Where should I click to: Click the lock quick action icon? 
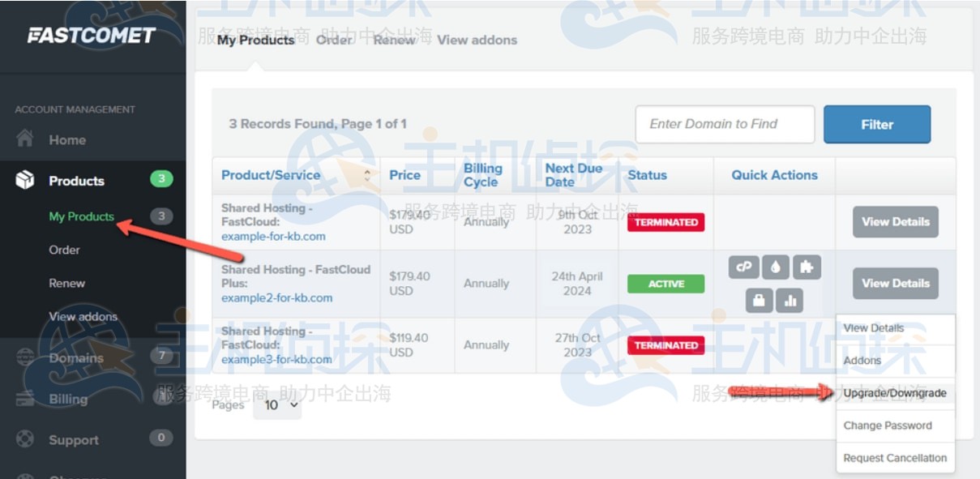point(759,301)
